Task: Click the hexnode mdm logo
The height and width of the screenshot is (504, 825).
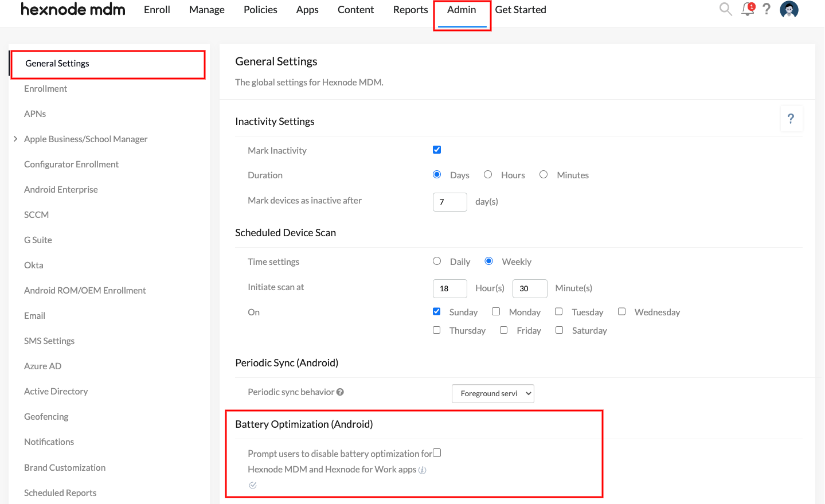Action: 73,9
